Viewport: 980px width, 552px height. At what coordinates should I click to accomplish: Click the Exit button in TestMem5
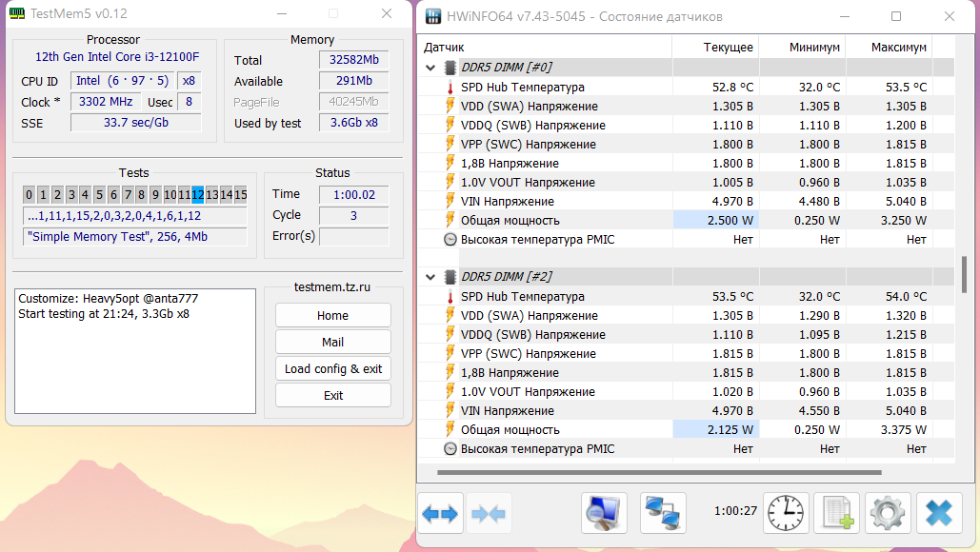click(x=333, y=395)
